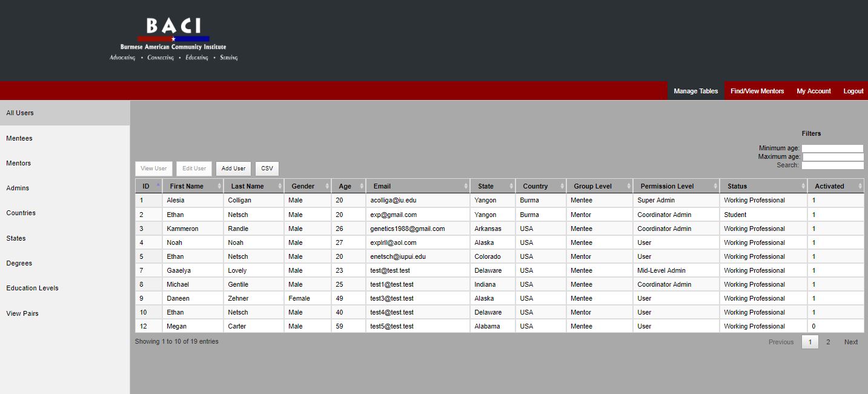Sort table by the ID column arrow
This screenshot has height=394, width=868.
tap(158, 186)
